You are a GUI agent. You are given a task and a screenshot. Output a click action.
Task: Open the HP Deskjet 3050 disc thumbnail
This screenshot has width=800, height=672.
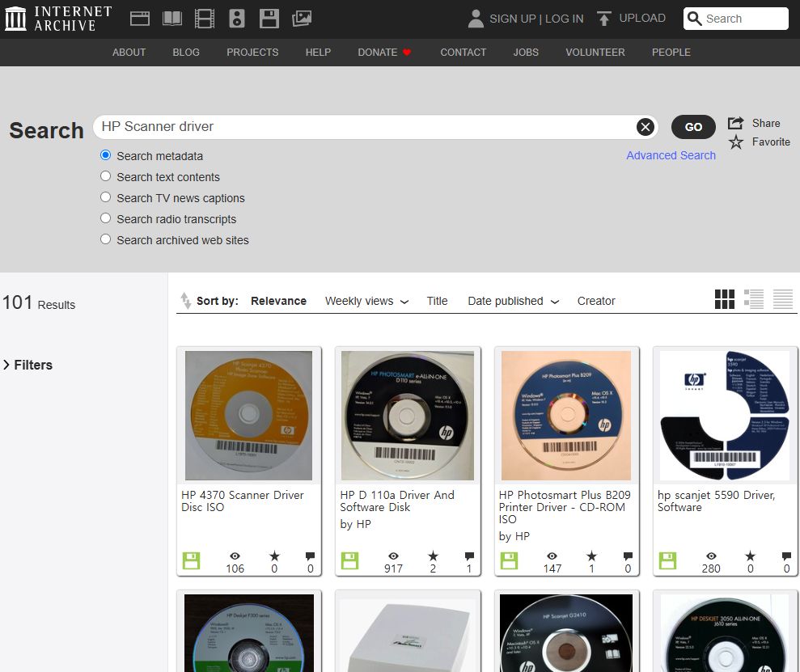tap(725, 633)
